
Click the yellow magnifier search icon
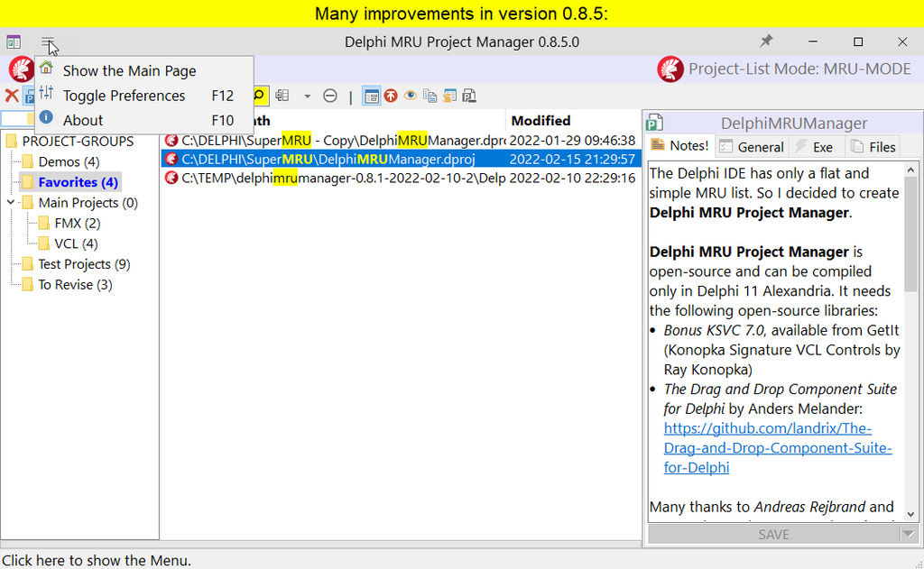click(259, 96)
